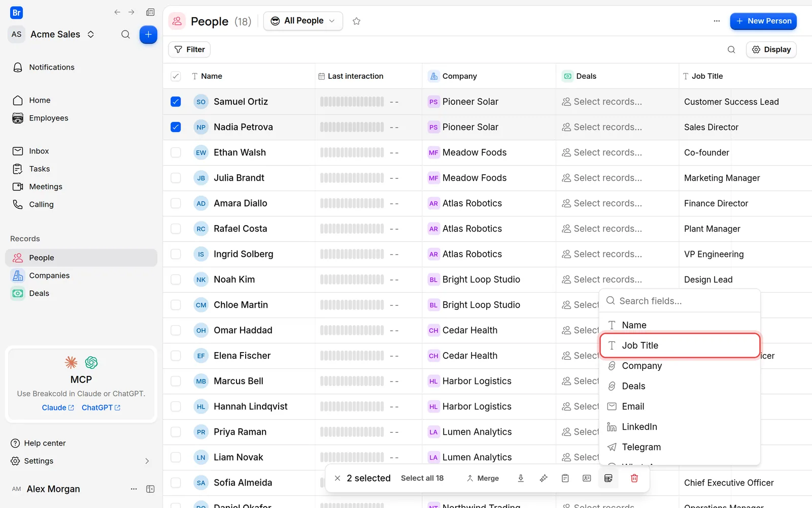
Task: Click the New Person button
Action: click(763, 21)
